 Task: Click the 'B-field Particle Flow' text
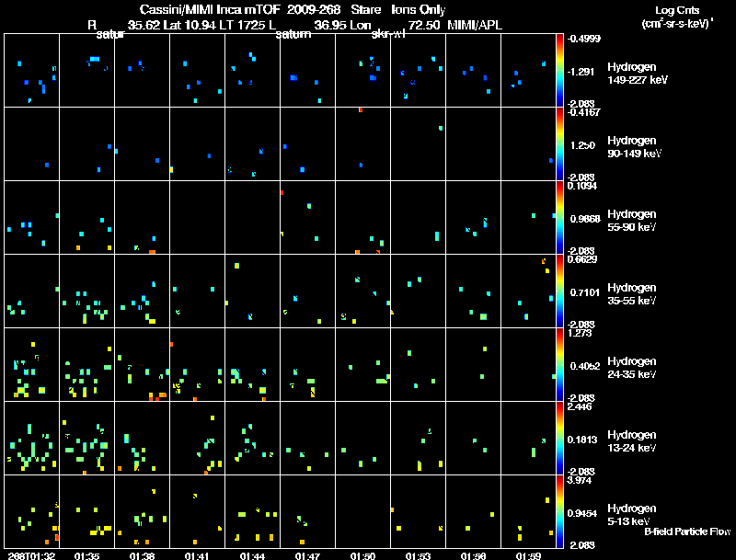[x=687, y=531]
